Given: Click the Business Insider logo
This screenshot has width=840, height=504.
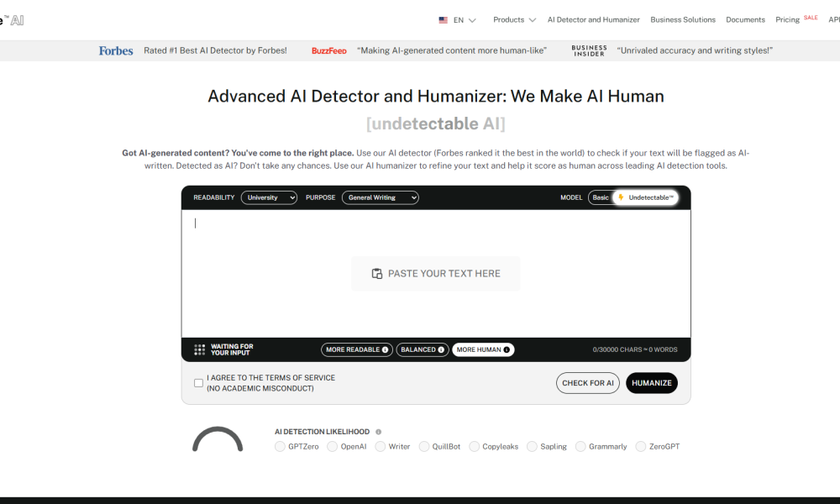Looking at the screenshot, I should [590, 51].
